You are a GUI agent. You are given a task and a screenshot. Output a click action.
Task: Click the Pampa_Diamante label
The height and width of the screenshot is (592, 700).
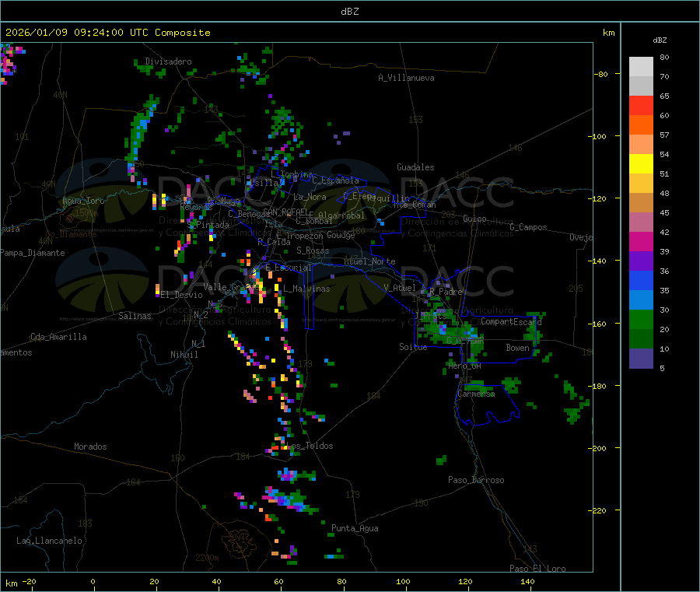(x=33, y=253)
